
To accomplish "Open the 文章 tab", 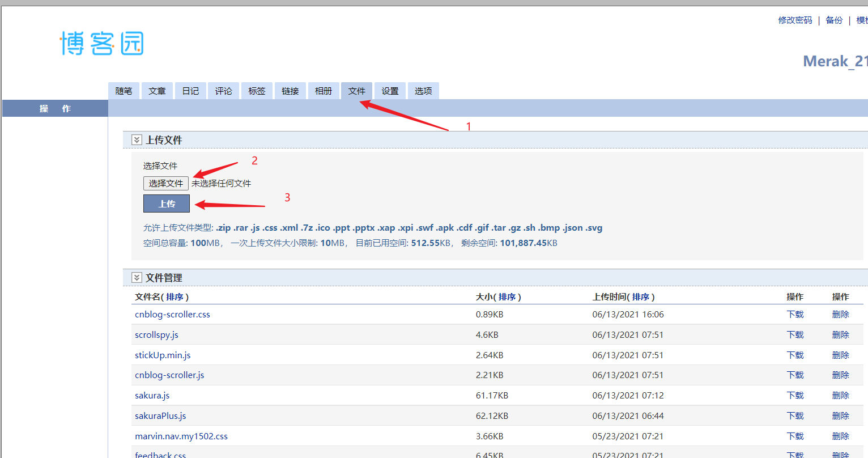I will (157, 91).
